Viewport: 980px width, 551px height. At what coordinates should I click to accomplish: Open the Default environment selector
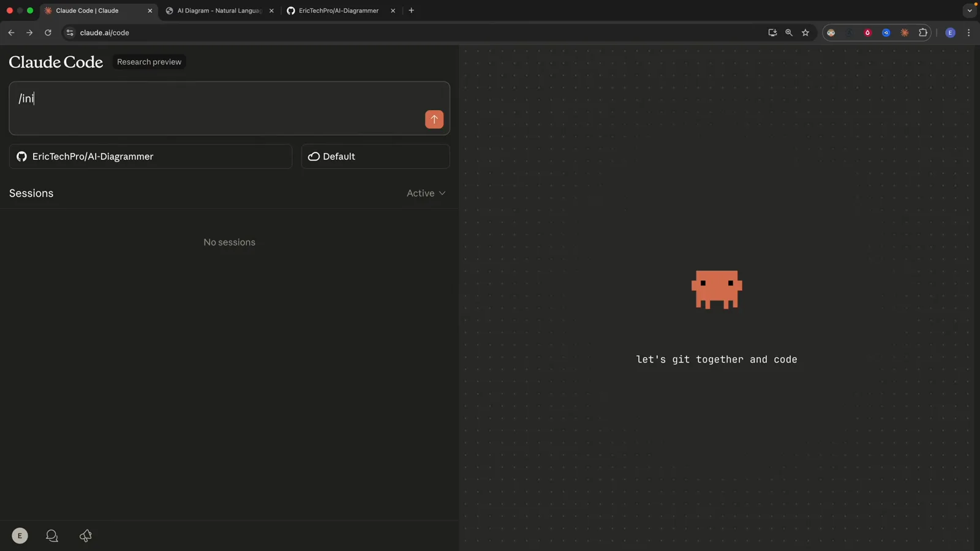tap(375, 156)
